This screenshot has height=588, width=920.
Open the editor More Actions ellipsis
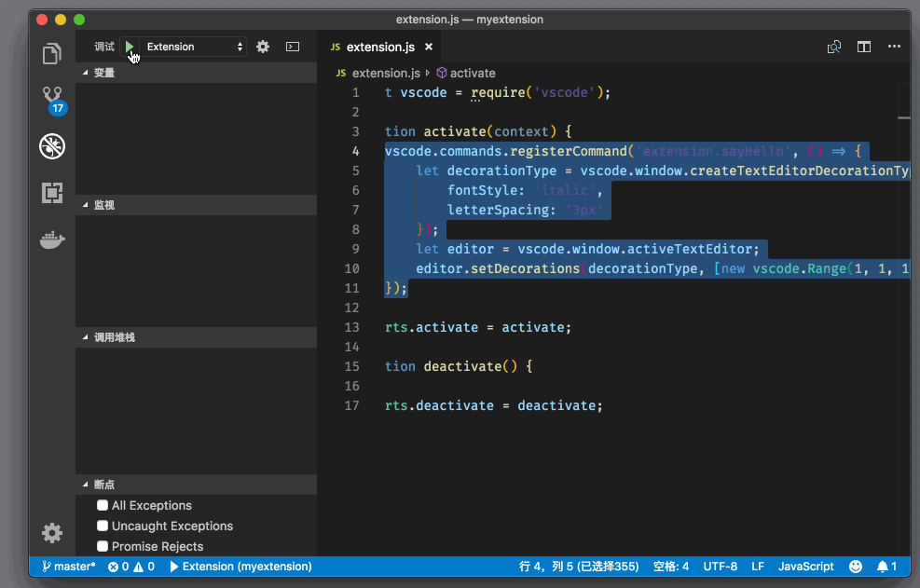[x=894, y=47]
